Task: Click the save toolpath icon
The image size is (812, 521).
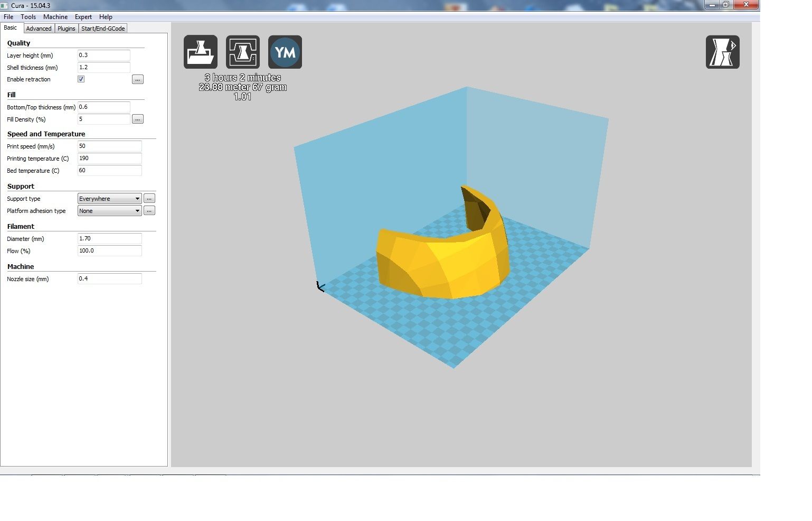Action: coord(243,52)
